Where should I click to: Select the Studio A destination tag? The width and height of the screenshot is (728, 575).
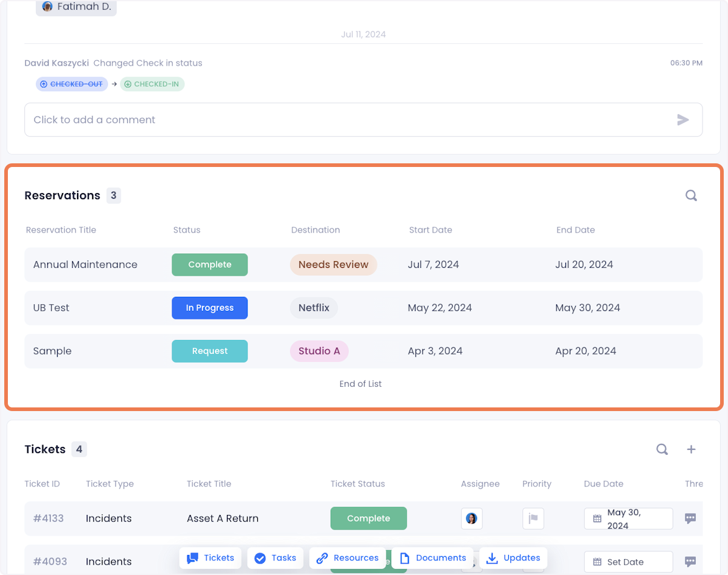pyautogui.click(x=319, y=351)
